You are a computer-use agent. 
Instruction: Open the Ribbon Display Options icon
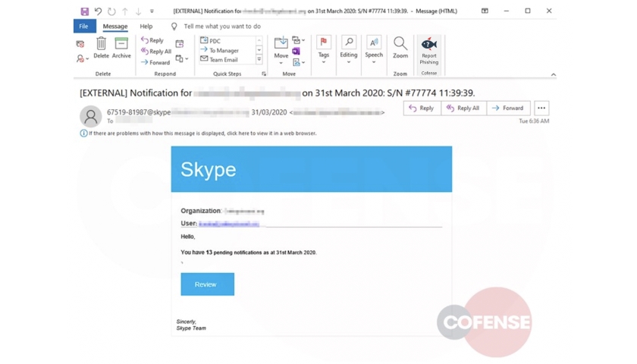click(x=485, y=11)
